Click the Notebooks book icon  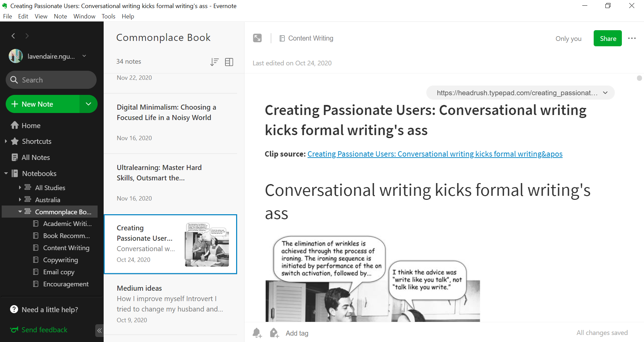15,173
